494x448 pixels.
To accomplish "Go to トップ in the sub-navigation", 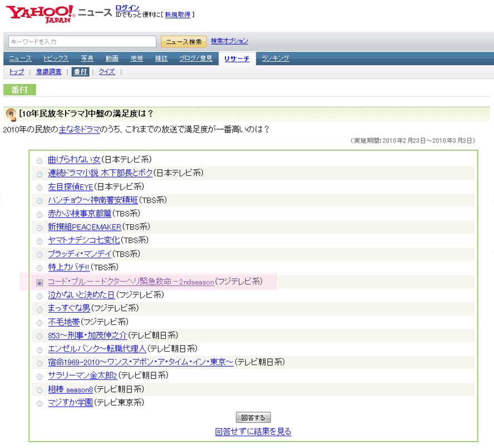I will click(x=17, y=72).
